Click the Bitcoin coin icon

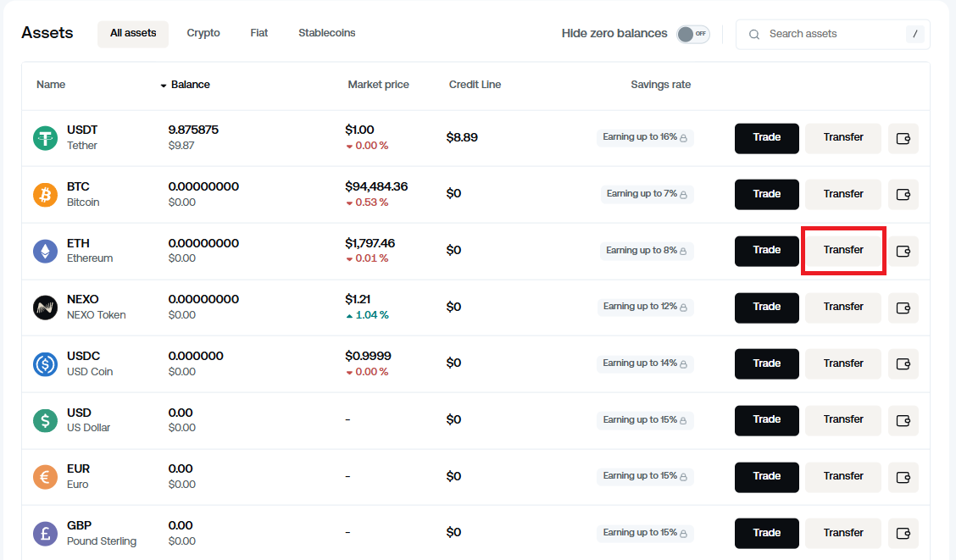pos(45,194)
